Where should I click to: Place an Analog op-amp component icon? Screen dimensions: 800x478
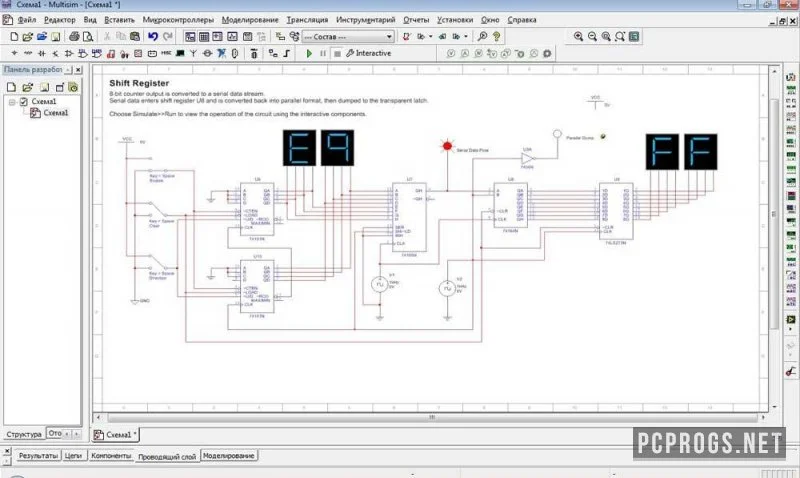[x=69, y=53]
